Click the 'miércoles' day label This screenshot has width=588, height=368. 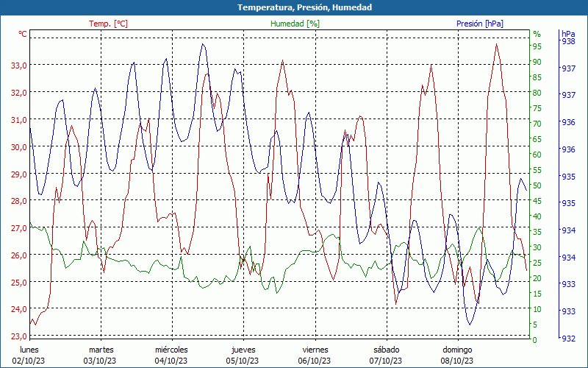pyautogui.click(x=172, y=350)
